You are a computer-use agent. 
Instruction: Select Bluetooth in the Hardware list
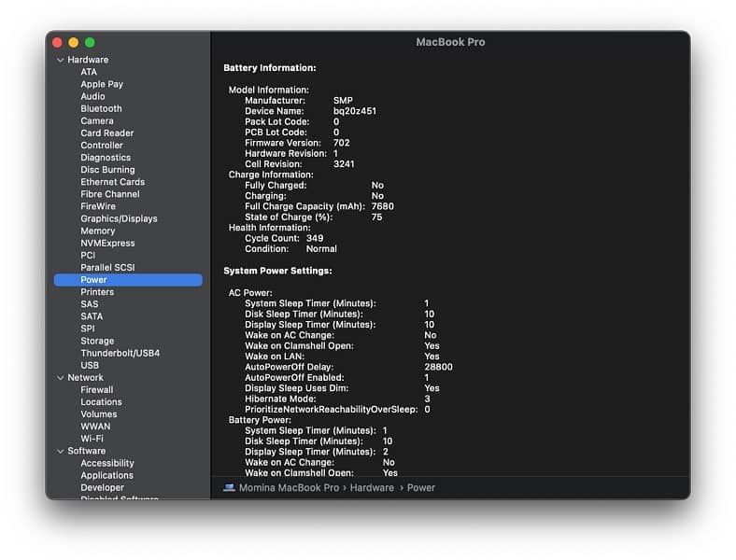(x=101, y=108)
